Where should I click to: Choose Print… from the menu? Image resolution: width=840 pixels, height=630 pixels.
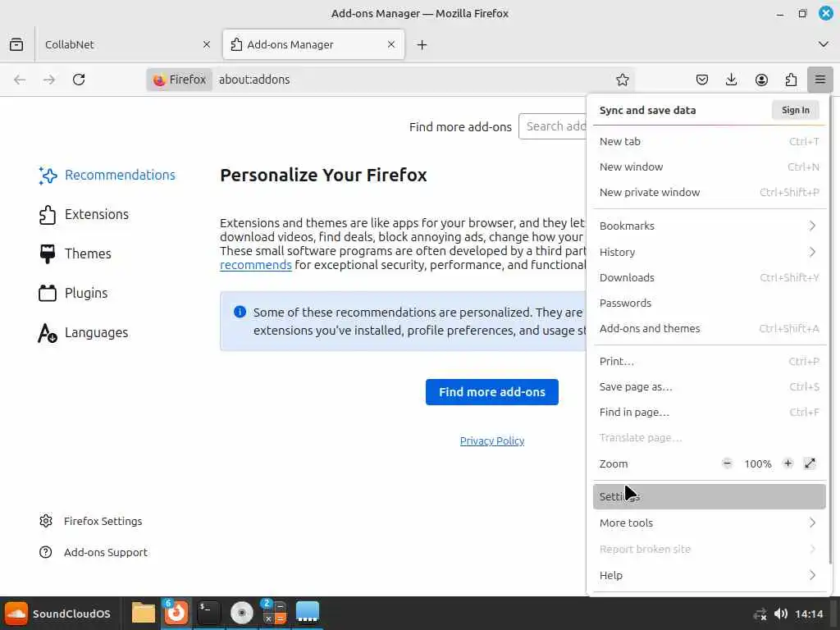710,361
